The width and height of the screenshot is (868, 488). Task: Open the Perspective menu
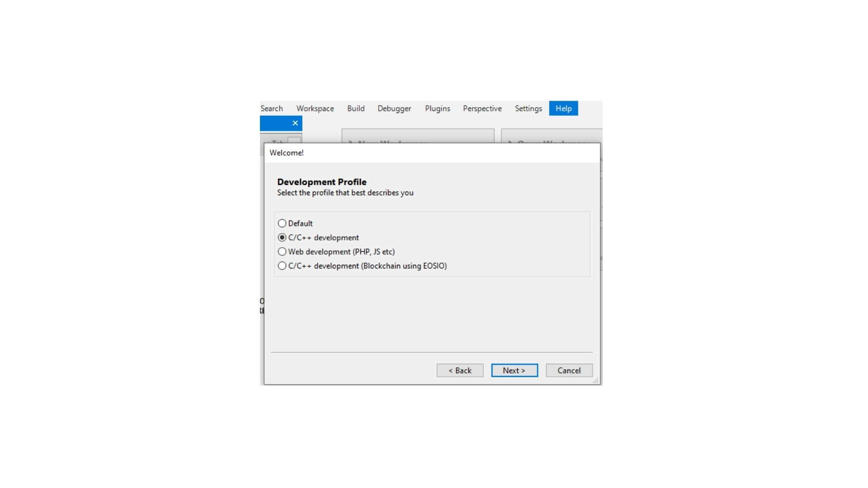[483, 108]
